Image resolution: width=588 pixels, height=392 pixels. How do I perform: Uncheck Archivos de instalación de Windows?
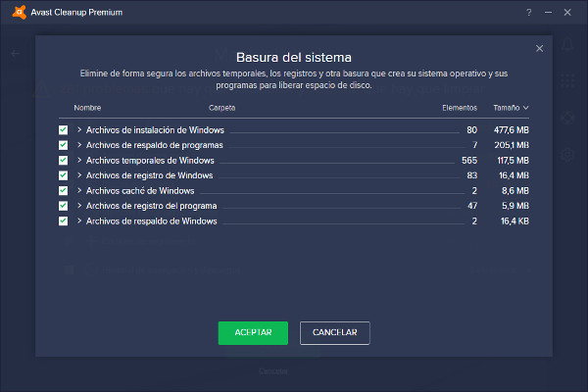coord(64,129)
